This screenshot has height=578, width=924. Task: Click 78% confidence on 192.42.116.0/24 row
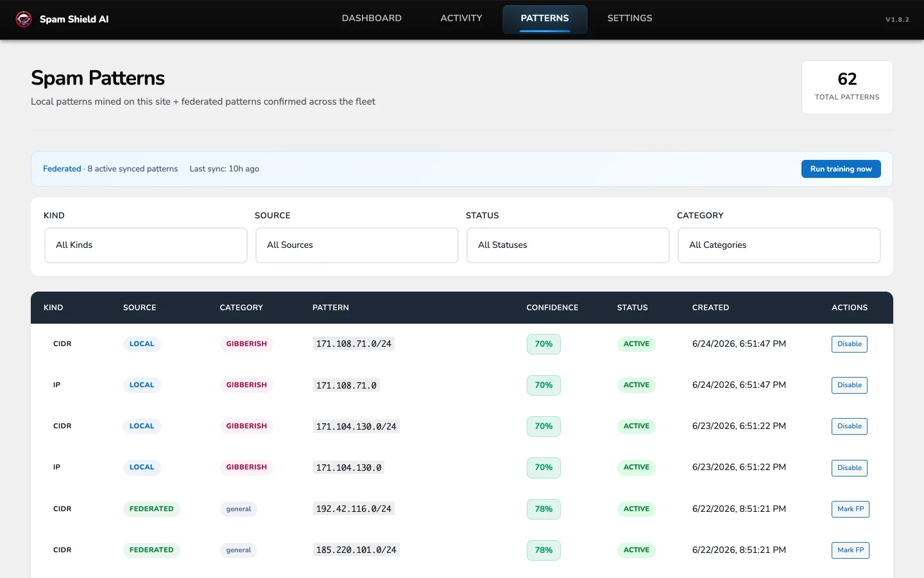point(543,509)
